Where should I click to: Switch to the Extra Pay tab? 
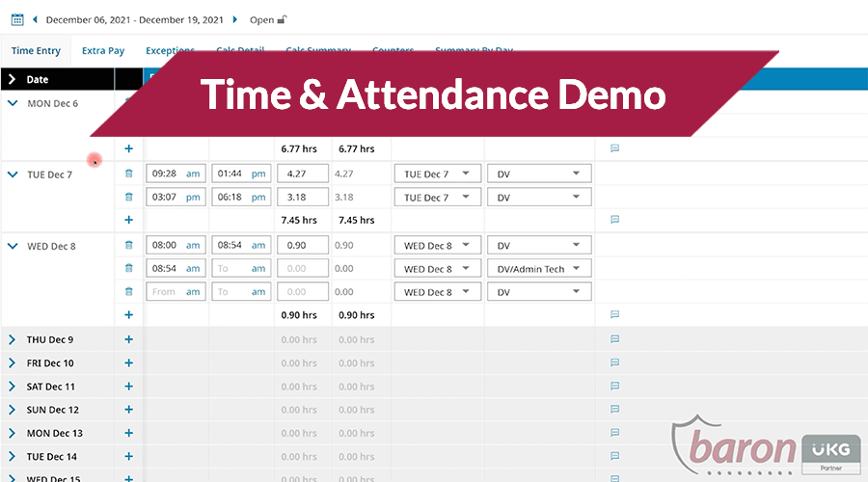(x=102, y=51)
